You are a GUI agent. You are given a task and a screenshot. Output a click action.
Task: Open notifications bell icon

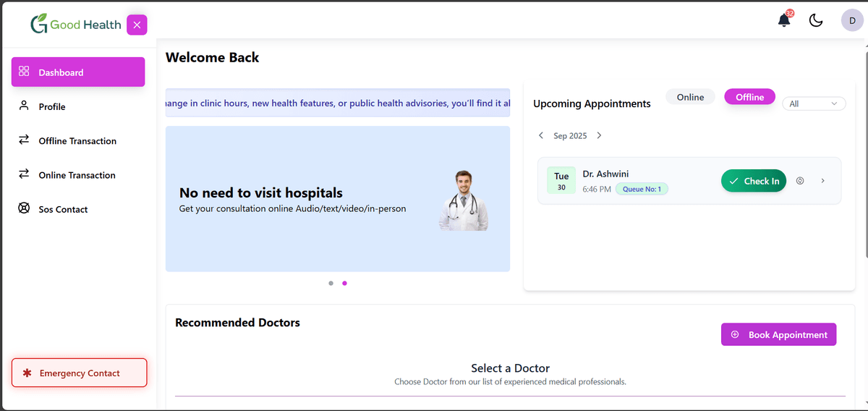coord(784,20)
